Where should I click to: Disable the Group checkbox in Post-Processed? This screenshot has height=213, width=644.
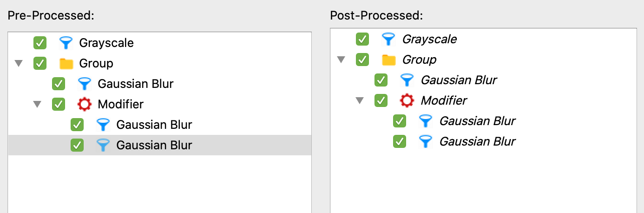click(362, 60)
